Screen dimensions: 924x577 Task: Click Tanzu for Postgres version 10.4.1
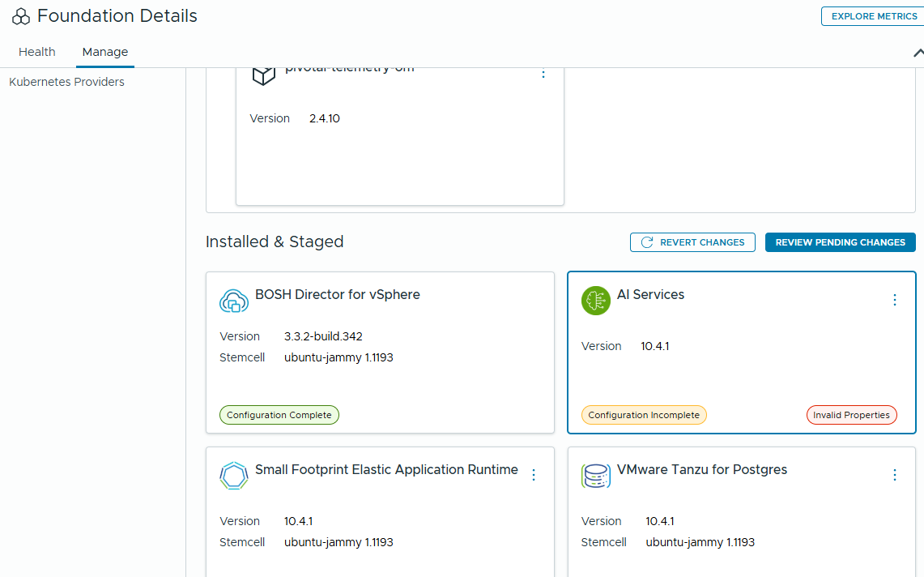(x=659, y=522)
